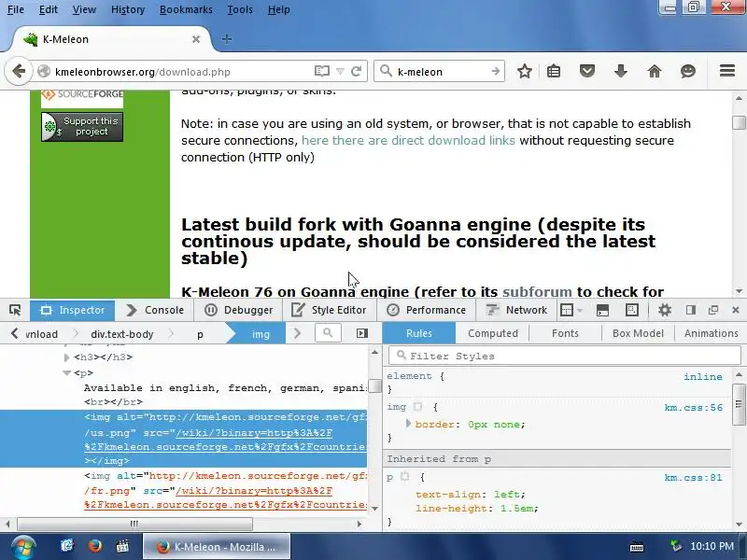Viewport: 747px width, 560px height.
Task: Open the Style Editor tab
Action: 330,310
